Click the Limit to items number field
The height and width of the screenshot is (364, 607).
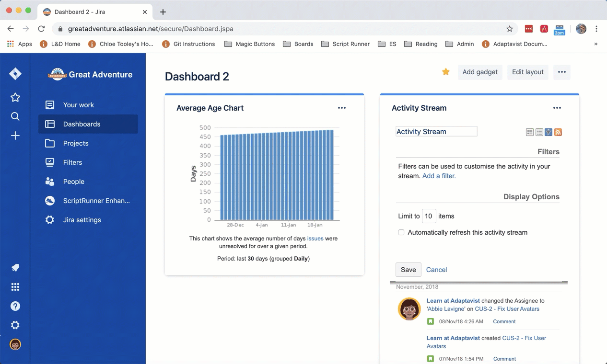pos(429,216)
